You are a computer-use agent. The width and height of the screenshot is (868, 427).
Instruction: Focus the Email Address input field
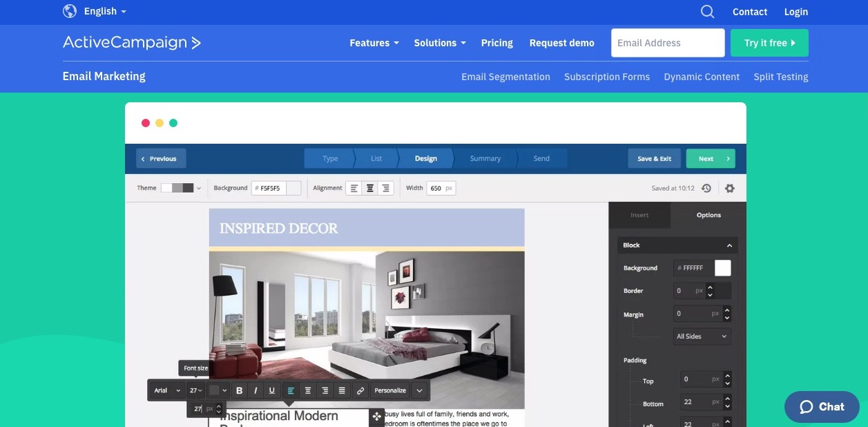[x=668, y=43]
